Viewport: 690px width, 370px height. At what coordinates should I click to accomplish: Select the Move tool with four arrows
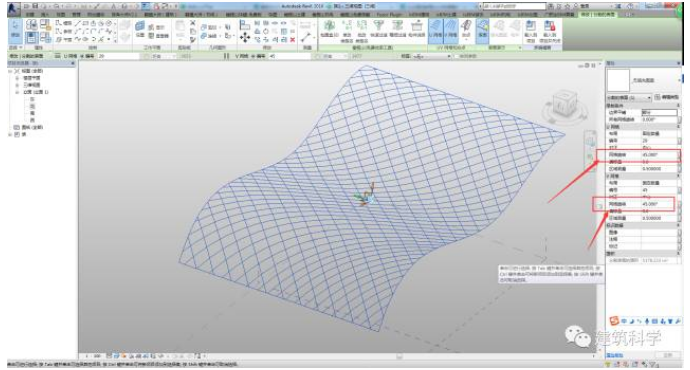click(245, 38)
